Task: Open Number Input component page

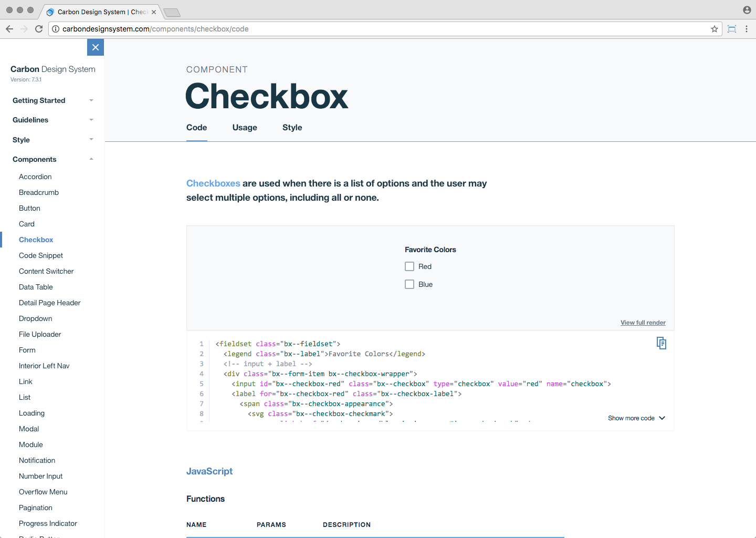Action: tap(41, 476)
